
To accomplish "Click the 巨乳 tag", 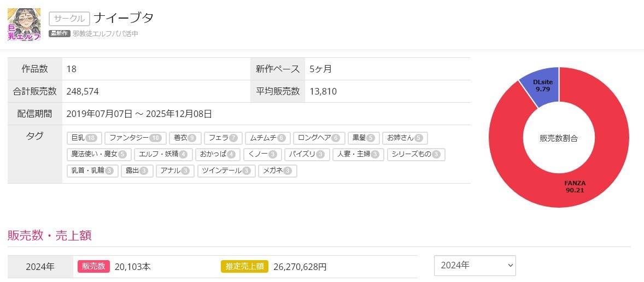I will tap(84, 138).
